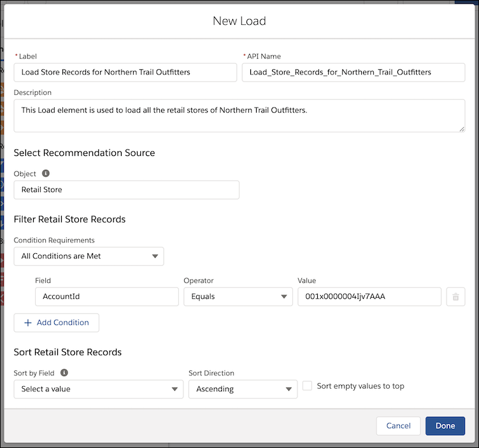Click the Add Condition button
Image resolution: width=479 pixels, height=448 pixels.
point(56,323)
